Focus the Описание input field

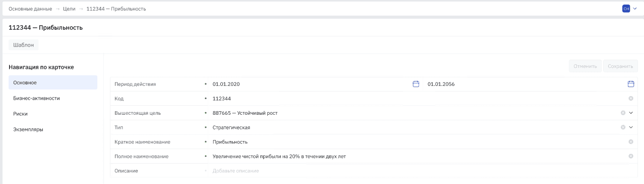click(419, 171)
